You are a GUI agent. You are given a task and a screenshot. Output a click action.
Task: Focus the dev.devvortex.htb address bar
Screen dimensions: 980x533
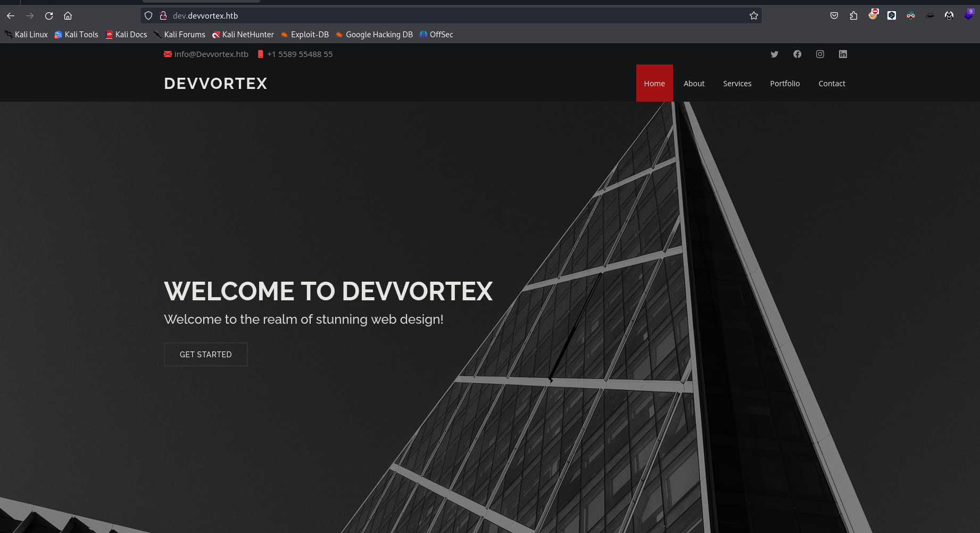click(x=426, y=16)
